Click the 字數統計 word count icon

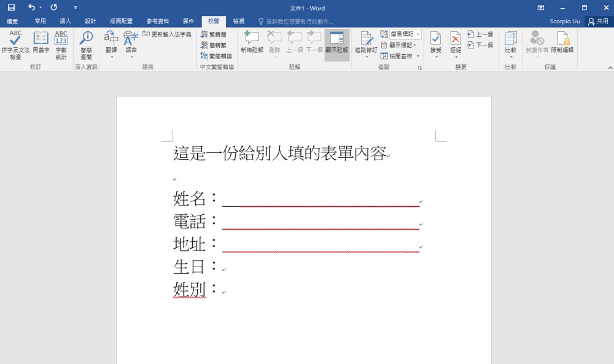61,43
